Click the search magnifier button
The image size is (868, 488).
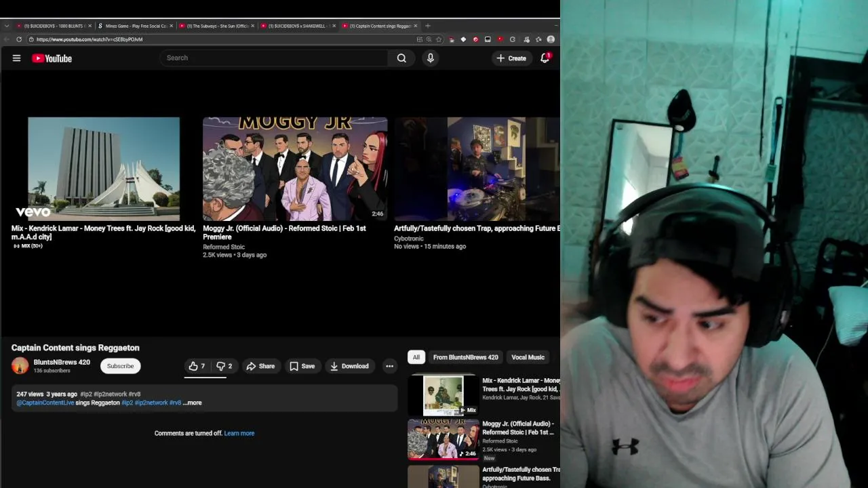coord(401,58)
